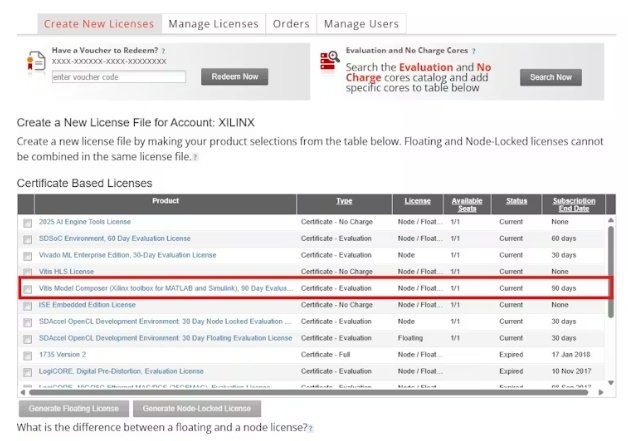
Task: Enable the ISE Embedded Edition License checkbox
Action: point(28,305)
